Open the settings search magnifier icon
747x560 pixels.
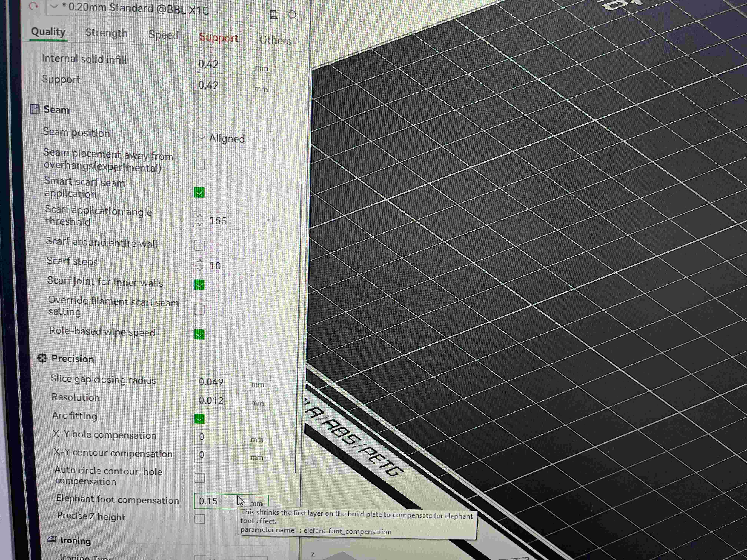tap(293, 15)
